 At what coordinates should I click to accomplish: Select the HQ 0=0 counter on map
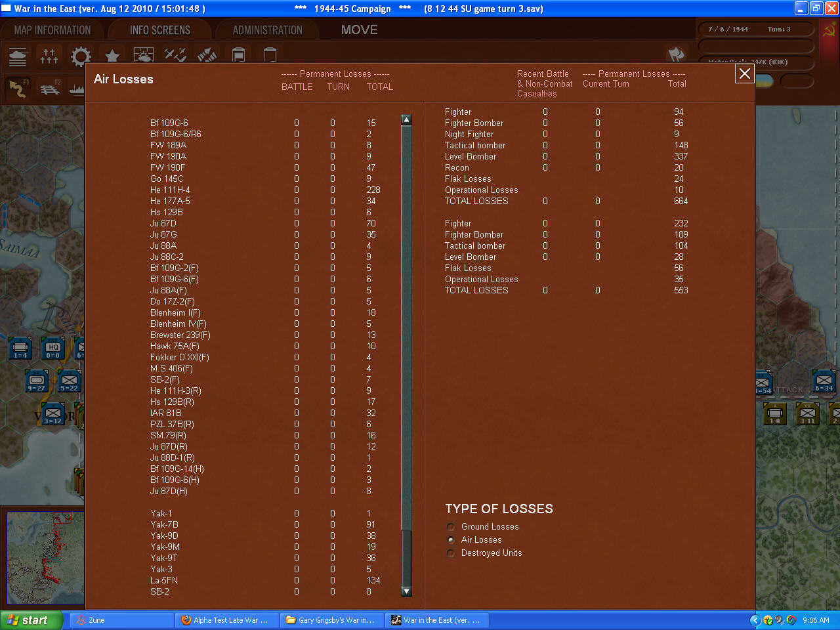pos(53,348)
